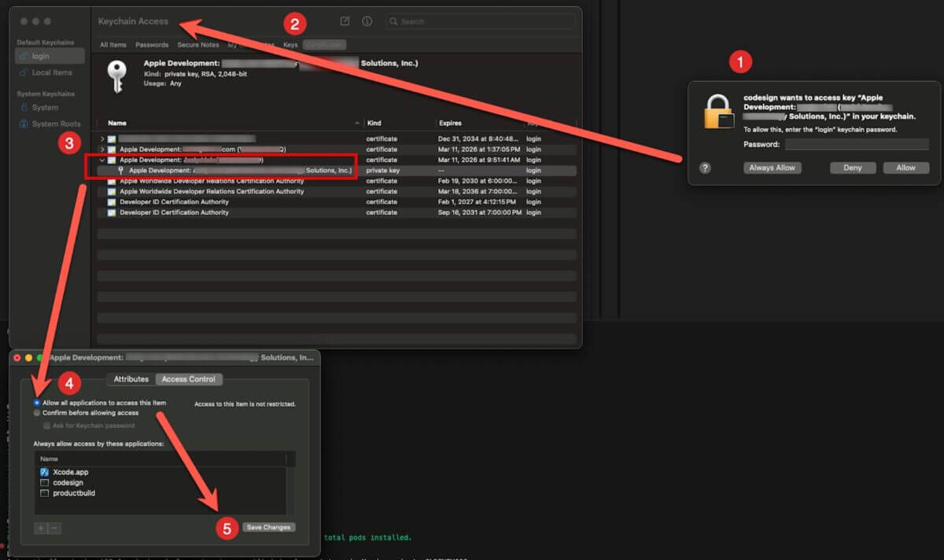Select Allow all applications to access this item
Screen dimensions: 944x560
click(x=37, y=403)
